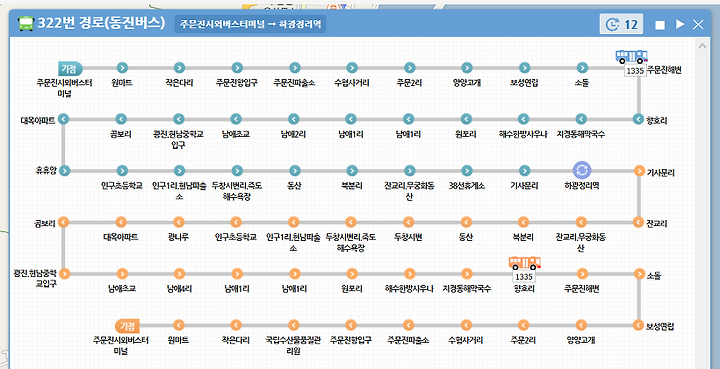Select the teal 동산 stop icon
Viewport: 720px width, 369px height.
[294, 171]
